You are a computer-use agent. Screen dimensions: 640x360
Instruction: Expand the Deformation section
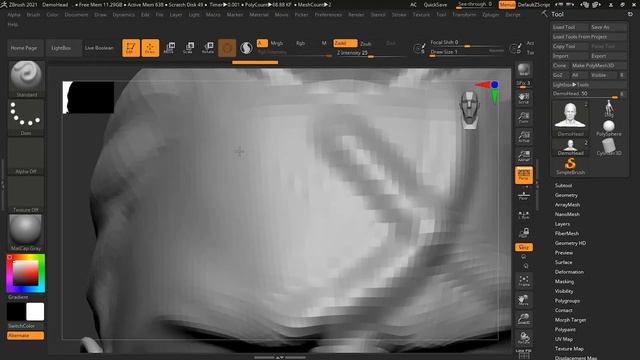(x=569, y=271)
